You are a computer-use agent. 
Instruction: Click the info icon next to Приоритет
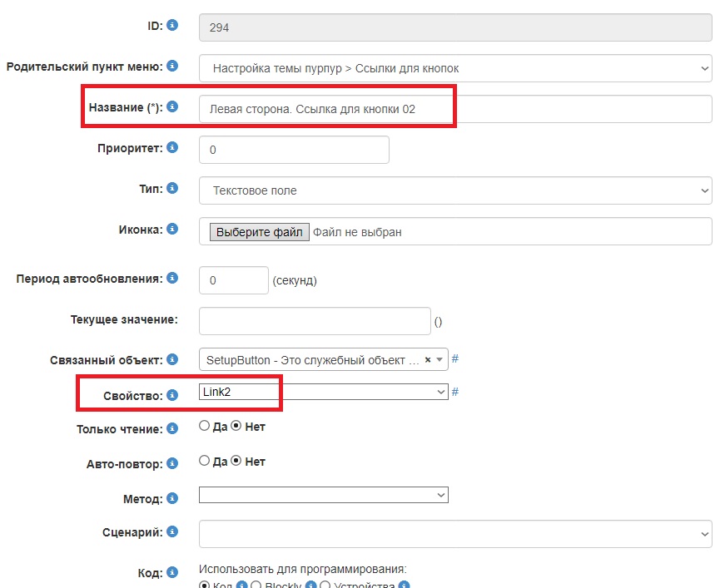(172, 147)
